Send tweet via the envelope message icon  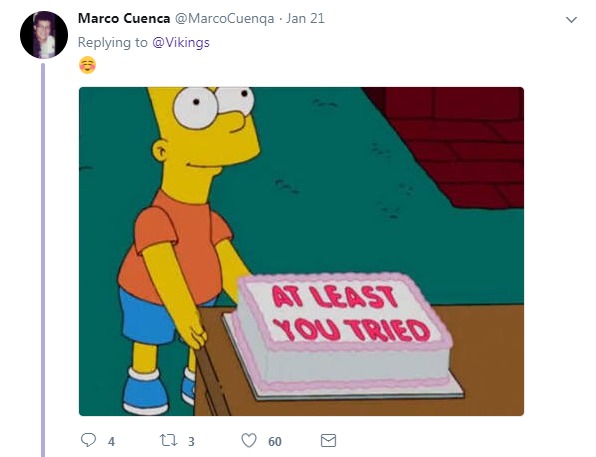(328, 440)
